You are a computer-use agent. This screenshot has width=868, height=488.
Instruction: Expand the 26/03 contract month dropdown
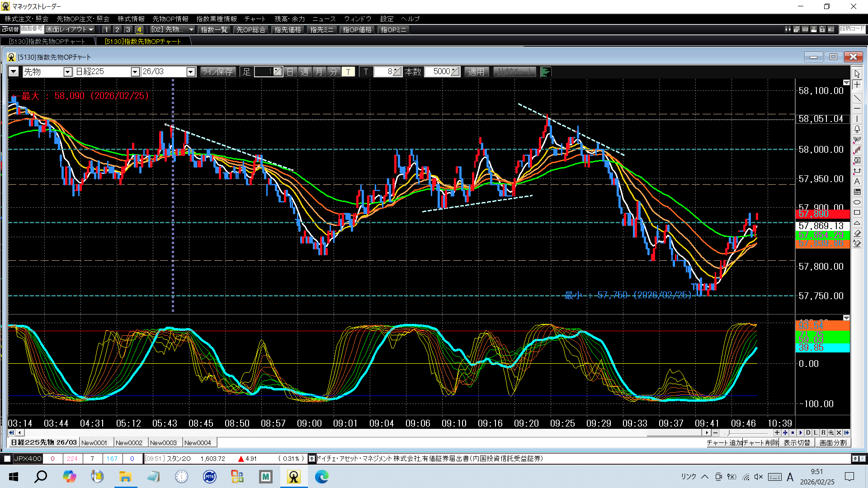(x=190, y=72)
